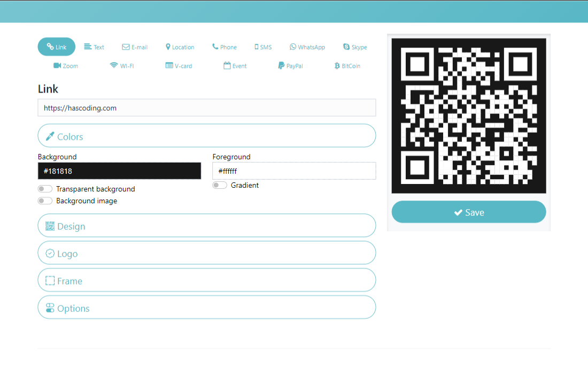Expand the Logo section

pyautogui.click(x=207, y=253)
